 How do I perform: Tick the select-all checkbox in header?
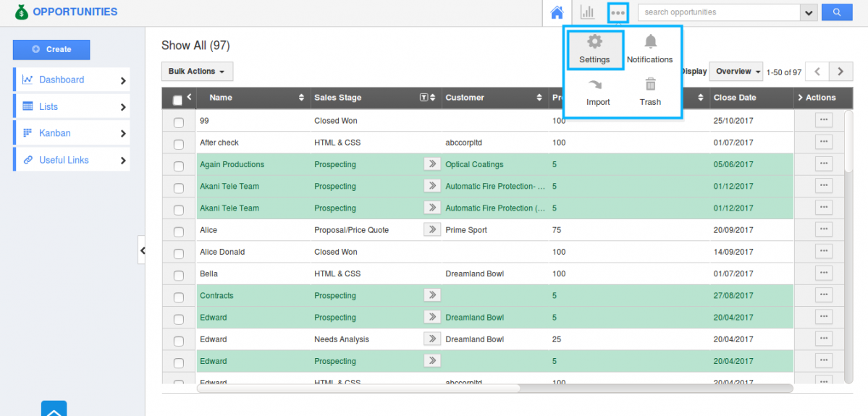pyautogui.click(x=178, y=101)
